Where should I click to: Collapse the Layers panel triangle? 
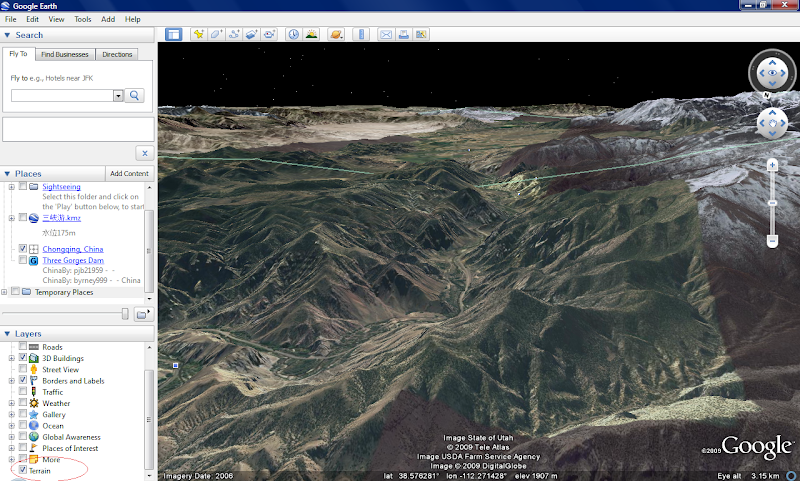coord(7,334)
